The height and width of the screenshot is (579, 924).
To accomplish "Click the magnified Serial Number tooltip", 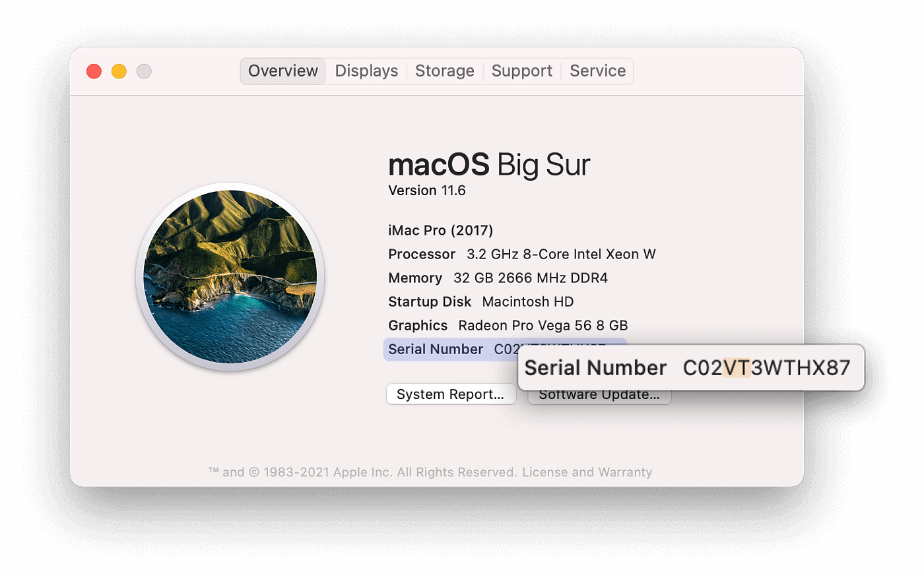I will tap(690, 368).
